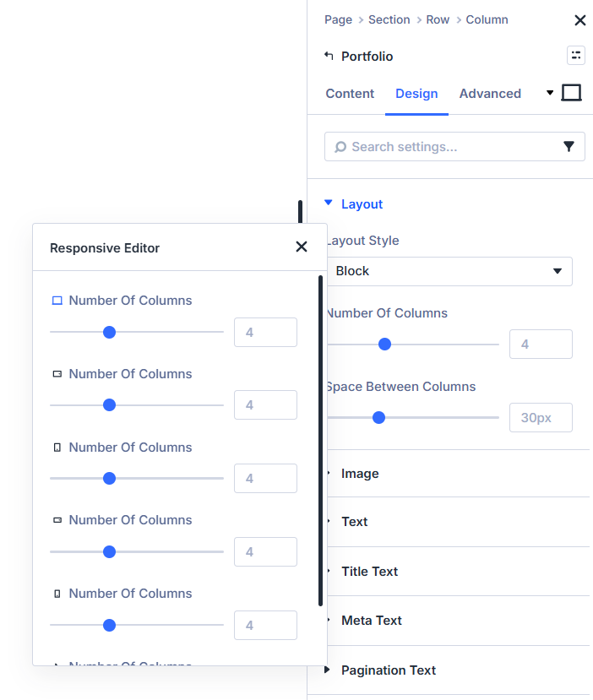This screenshot has width=593, height=700.
Task: Click the Section breadcrumb link
Action: click(389, 19)
